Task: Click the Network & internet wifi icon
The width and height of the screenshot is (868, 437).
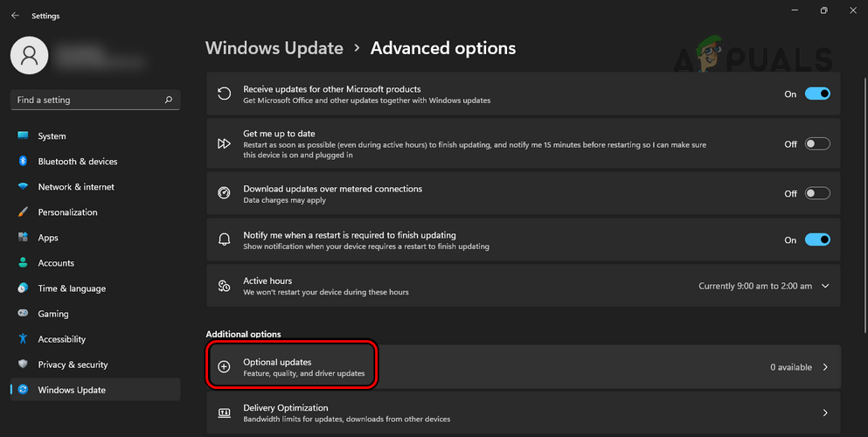Action: 23,187
